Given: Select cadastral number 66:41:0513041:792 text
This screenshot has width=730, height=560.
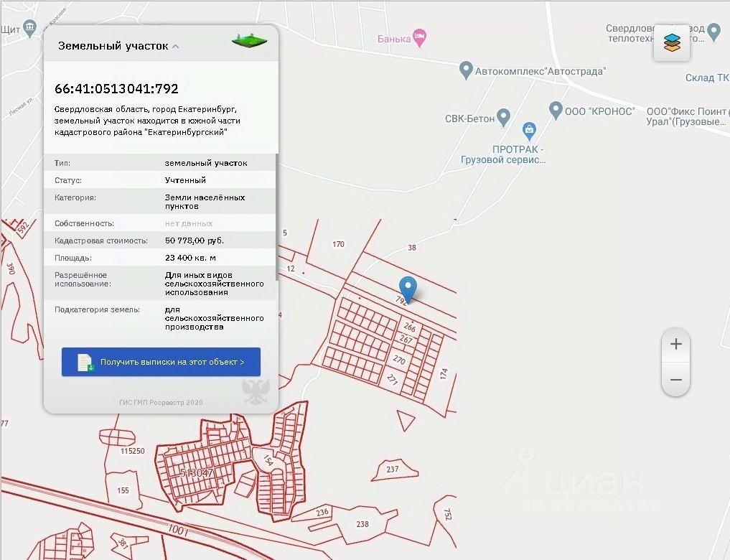Looking at the screenshot, I should (116, 88).
